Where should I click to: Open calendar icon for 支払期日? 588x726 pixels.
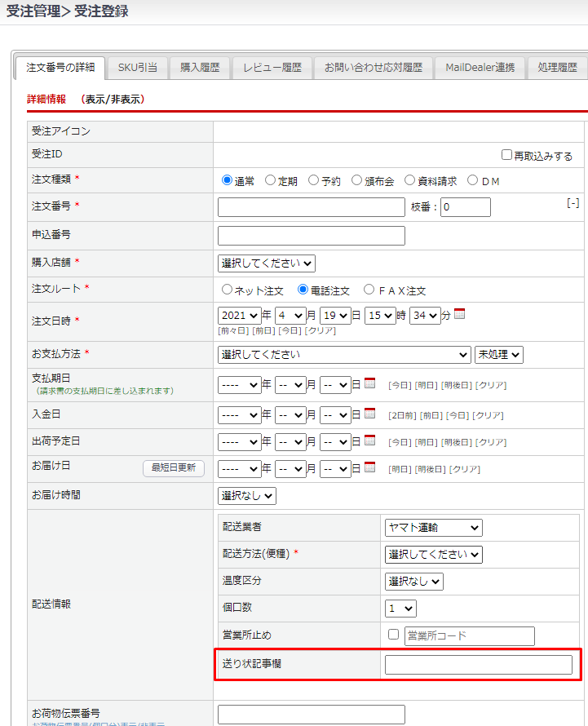[x=369, y=383]
